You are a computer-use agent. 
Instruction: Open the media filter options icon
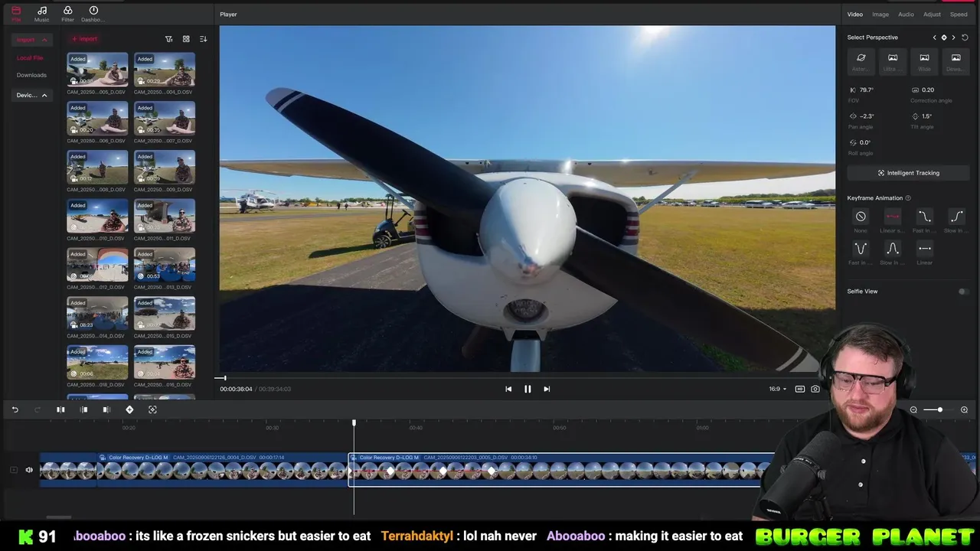tap(169, 39)
